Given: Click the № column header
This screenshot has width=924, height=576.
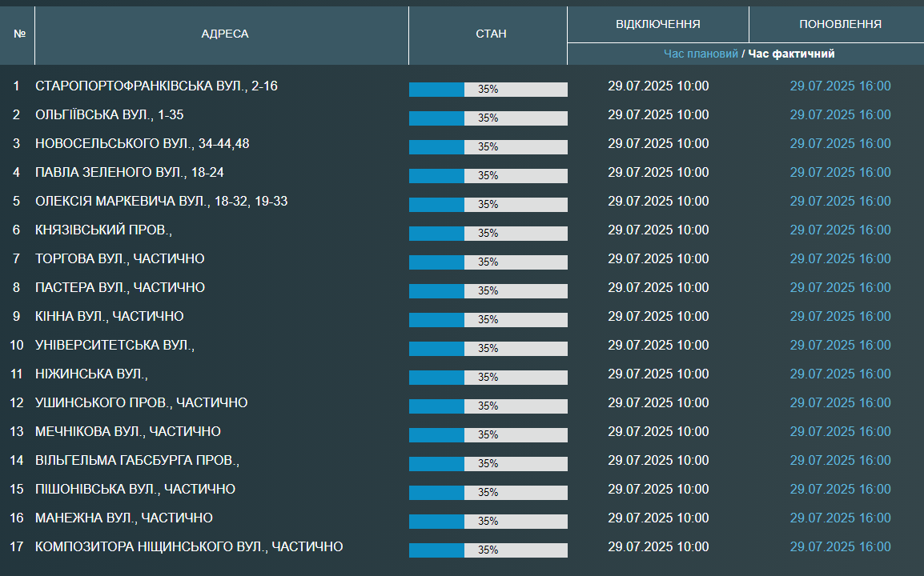Looking at the screenshot, I should [19, 34].
